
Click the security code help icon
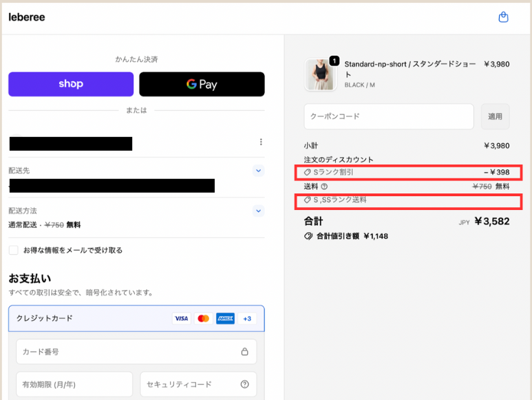pos(244,384)
